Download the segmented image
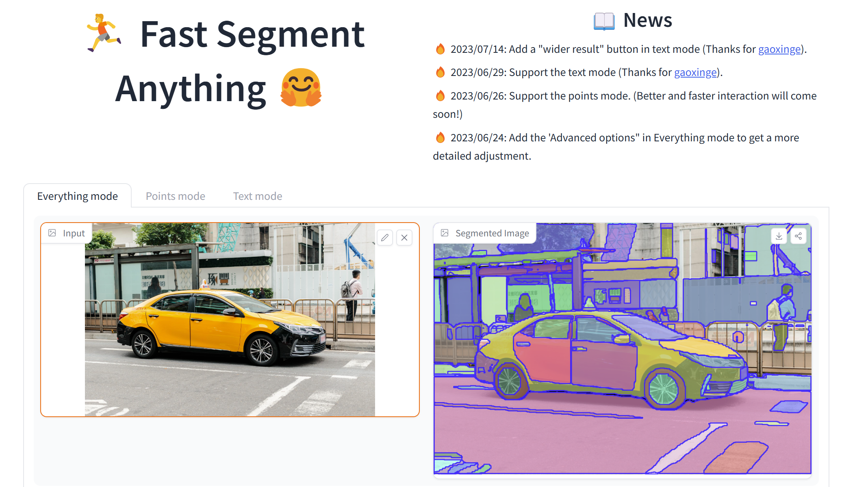868x487 pixels. [x=779, y=236]
